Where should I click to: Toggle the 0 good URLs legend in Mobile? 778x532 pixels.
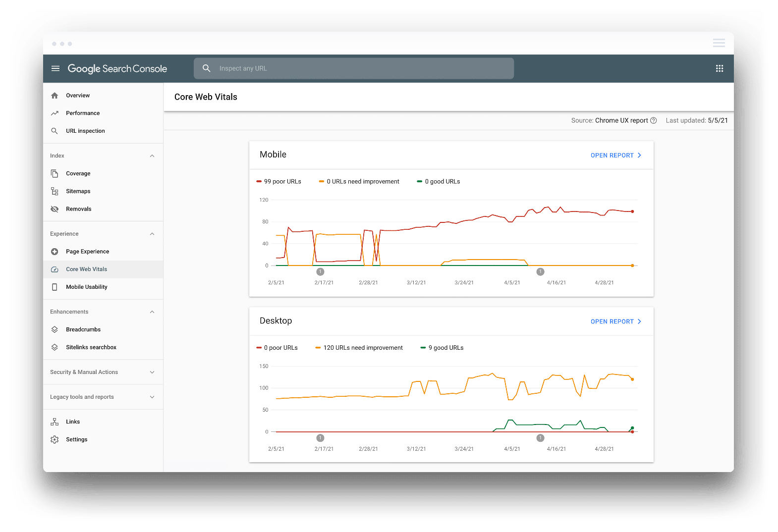tap(439, 182)
